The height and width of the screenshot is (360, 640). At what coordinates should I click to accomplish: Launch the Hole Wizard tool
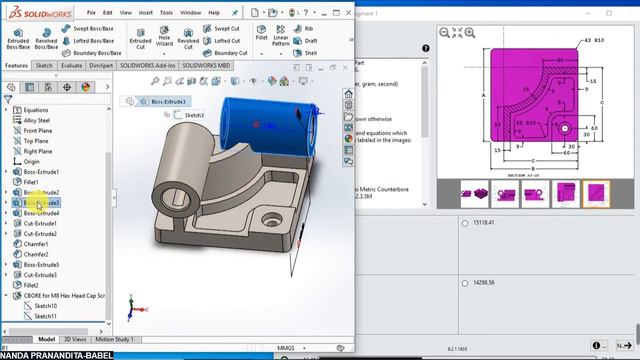click(164, 36)
